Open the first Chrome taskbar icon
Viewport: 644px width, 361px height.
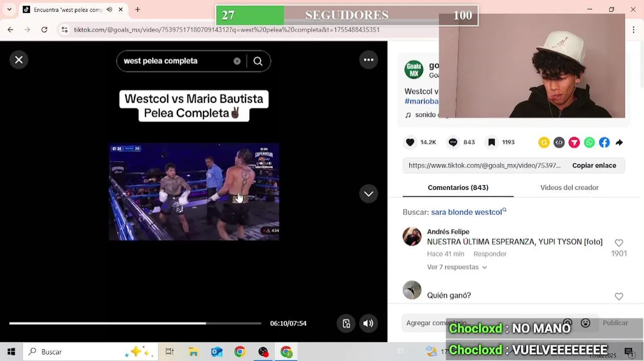(240, 351)
